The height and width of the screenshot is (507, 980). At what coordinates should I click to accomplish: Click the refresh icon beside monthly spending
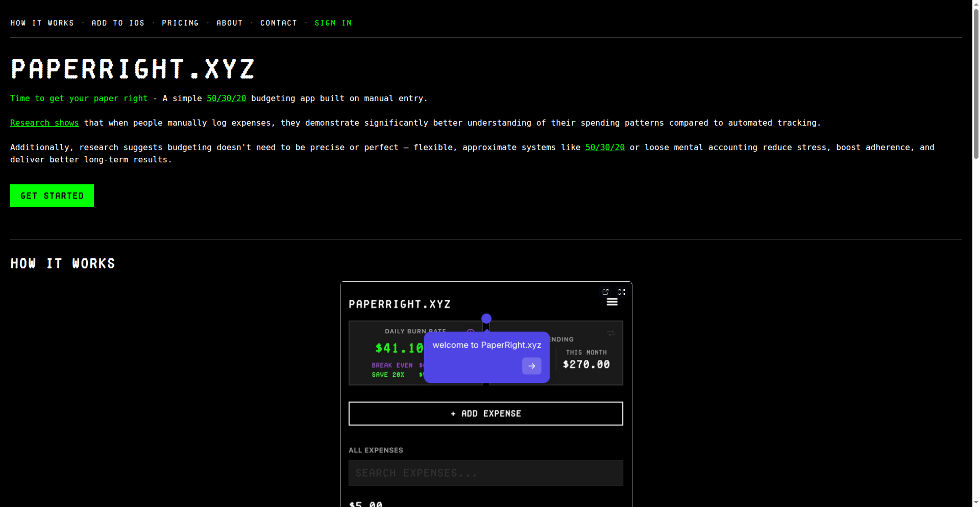pos(611,333)
